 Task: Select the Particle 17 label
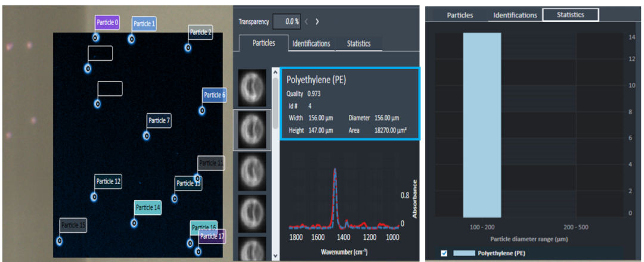(x=212, y=236)
